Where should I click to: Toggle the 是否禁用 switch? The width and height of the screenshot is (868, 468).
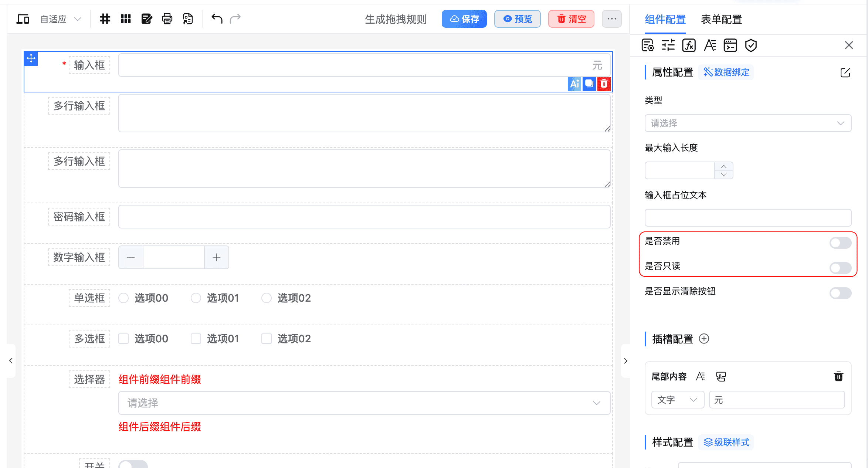840,243
